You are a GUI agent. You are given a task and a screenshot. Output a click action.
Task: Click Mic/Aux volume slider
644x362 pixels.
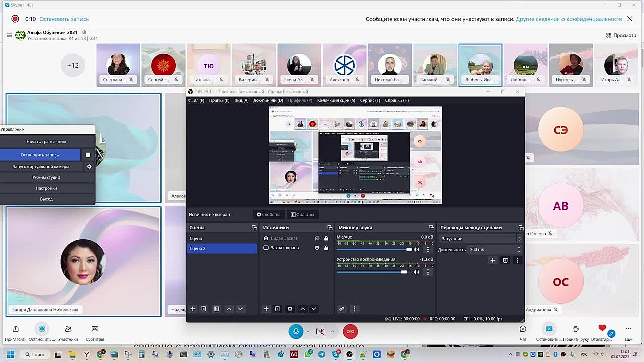click(373, 249)
